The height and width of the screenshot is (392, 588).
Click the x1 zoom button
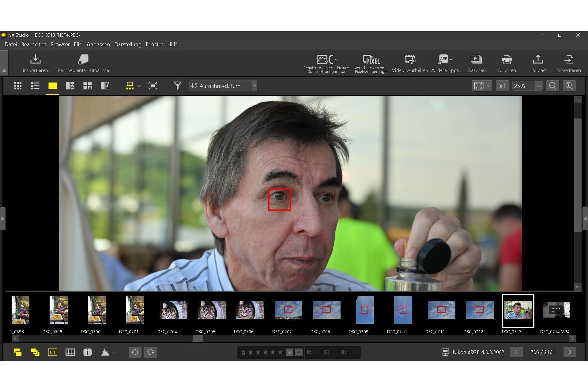point(502,86)
